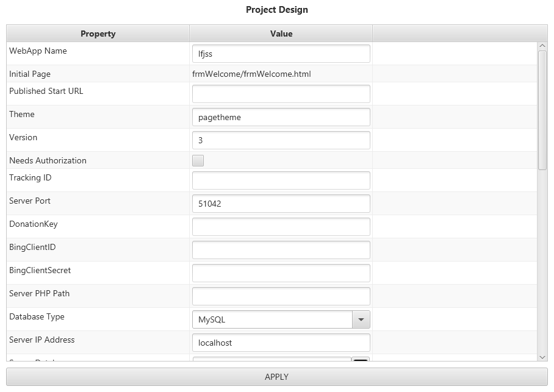554x392 pixels.
Task: Click the Server PHP Path field
Action: 281,296
